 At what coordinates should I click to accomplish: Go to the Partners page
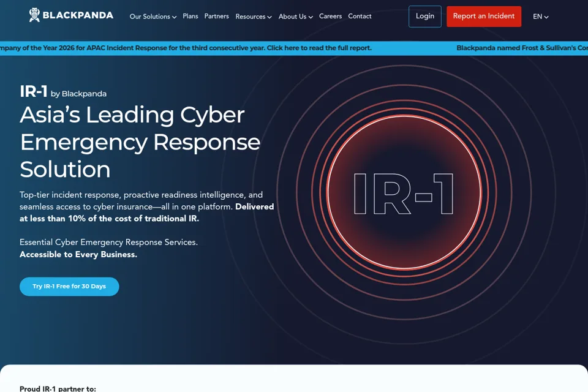coord(216,16)
